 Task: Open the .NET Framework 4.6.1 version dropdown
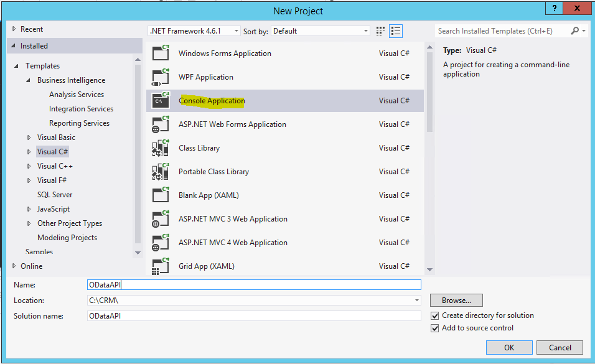[194, 30]
